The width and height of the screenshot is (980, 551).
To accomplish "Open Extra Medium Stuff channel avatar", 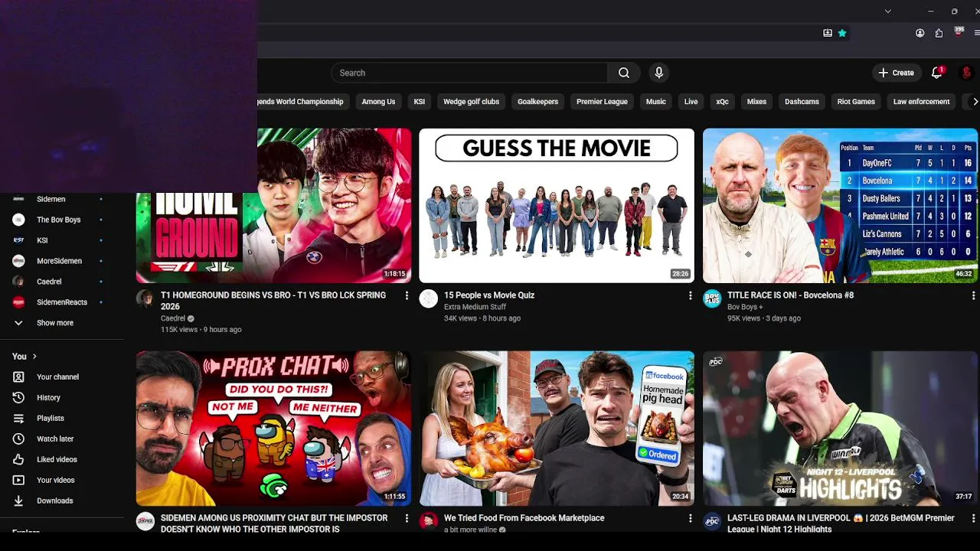I will (428, 298).
